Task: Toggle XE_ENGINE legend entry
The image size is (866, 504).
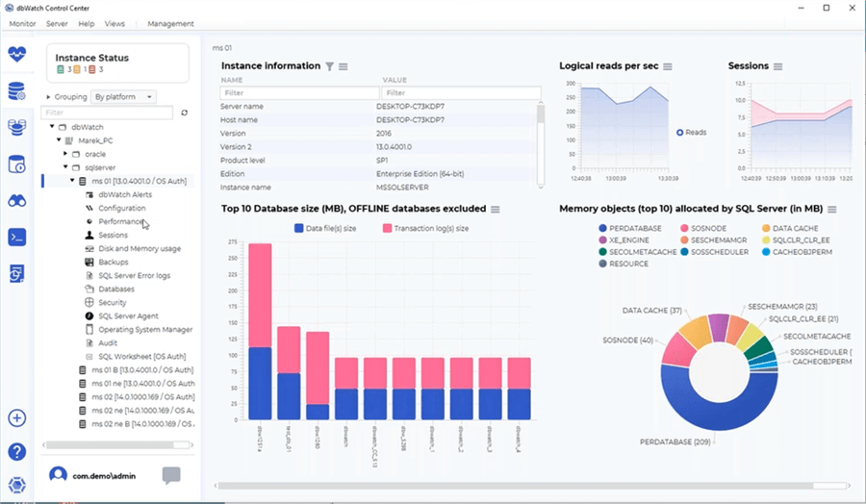Action: (x=624, y=240)
